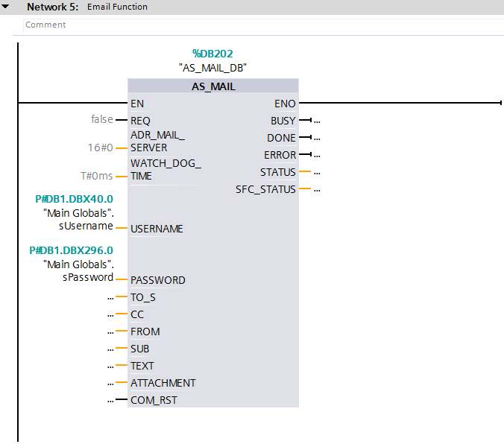Click the Comment field under Network 5
Image resolution: width=504 pixels, height=444 pixels.
[46, 25]
